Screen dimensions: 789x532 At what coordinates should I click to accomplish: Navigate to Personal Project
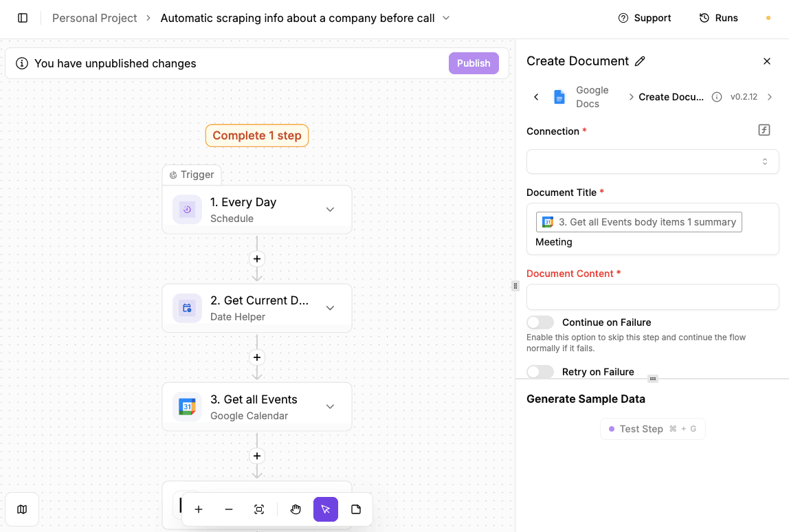pyautogui.click(x=94, y=18)
